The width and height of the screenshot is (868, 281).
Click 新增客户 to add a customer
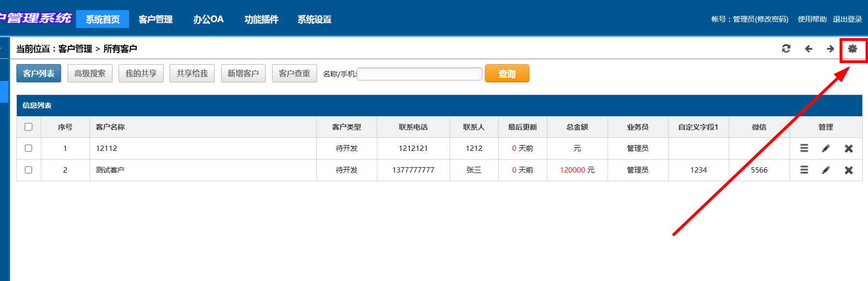243,73
